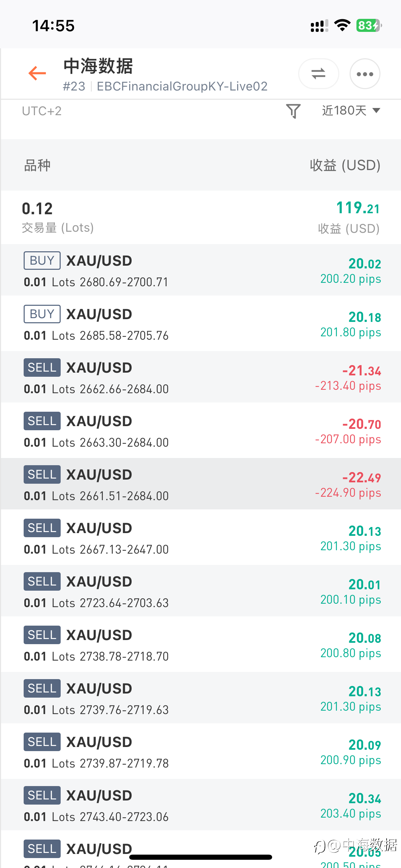Image resolution: width=401 pixels, height=868 pixels.
Task: Select SELL trade with -21.34 loss
Action: coord(200,377)
